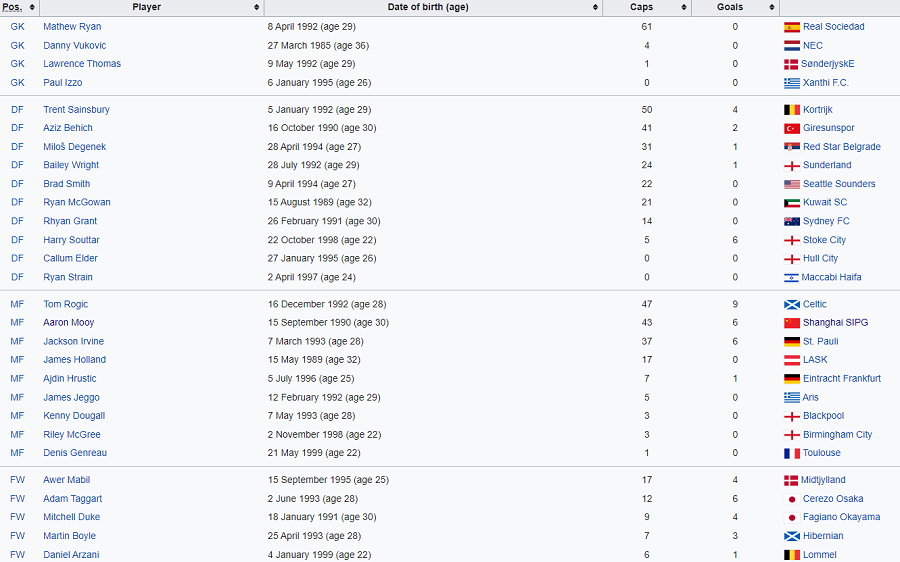Click the Israel flag beside Maccabi Haifa
900x562 pixels.
(x=791, y=278)
